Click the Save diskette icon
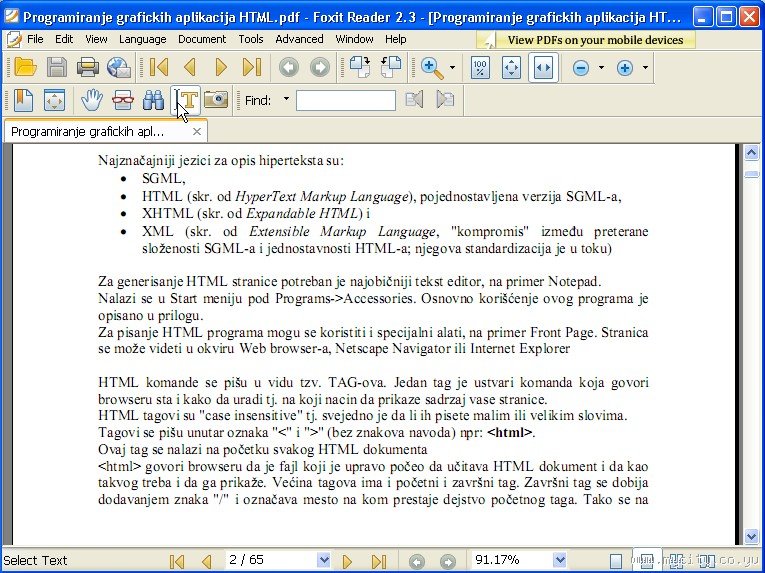Viewport: 765px width, 573px height. pos(57,67)
